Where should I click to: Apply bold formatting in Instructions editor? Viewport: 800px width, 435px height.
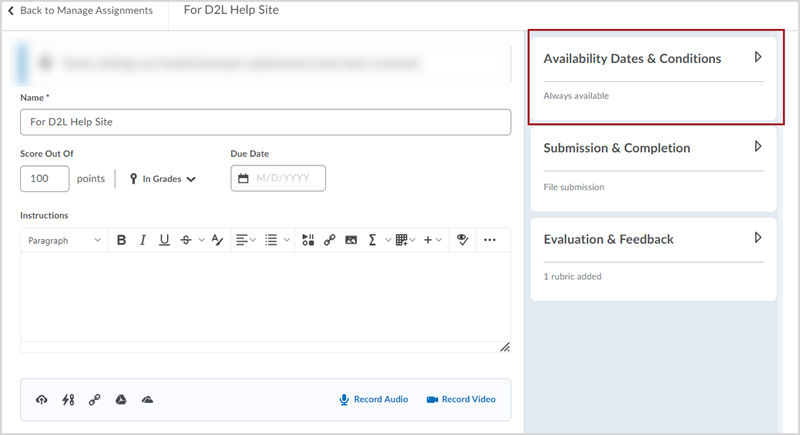pos(121,240)
